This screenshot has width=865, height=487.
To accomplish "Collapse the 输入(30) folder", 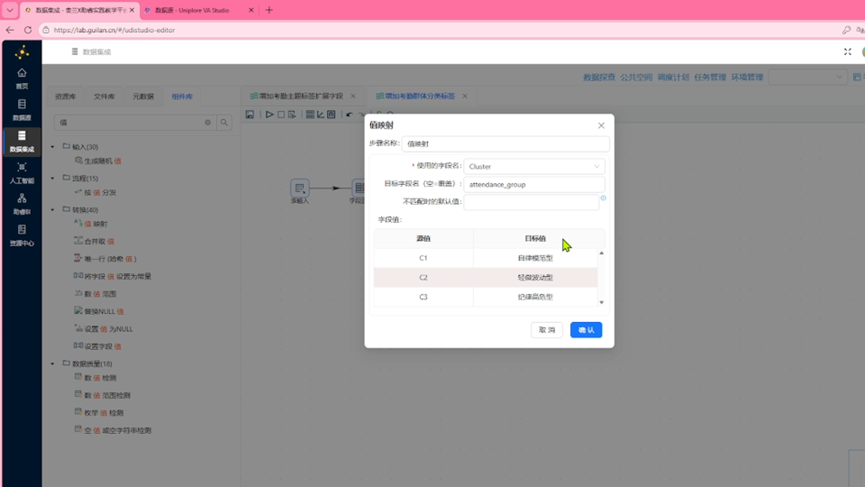I will pyautogui.click(x=53, y=147).
